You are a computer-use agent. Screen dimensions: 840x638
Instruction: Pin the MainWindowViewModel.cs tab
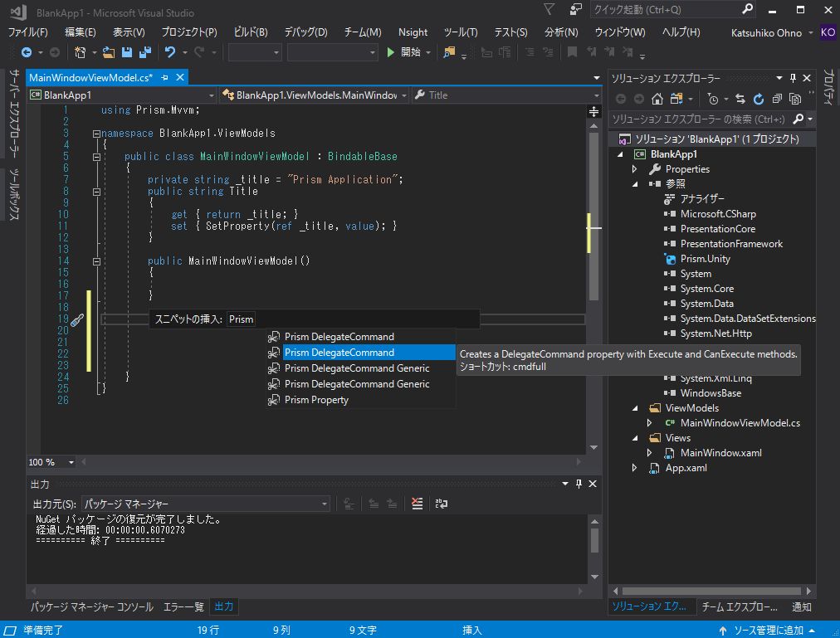[x=164, y=78]
